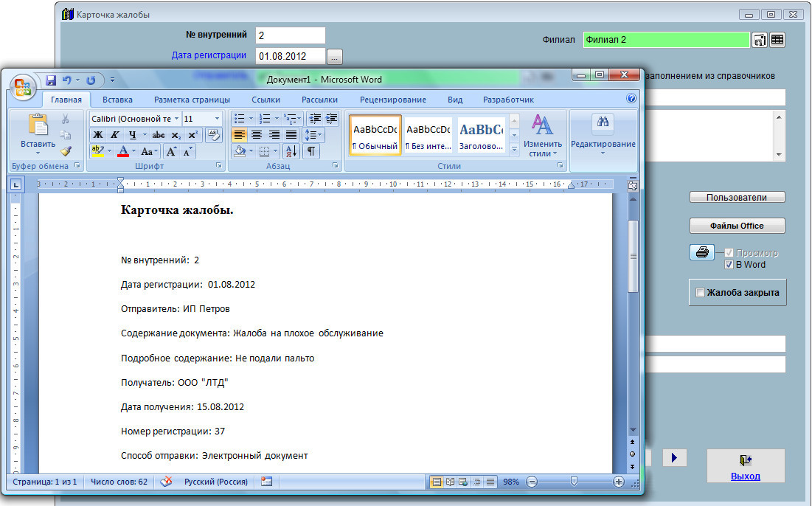Click the Office button in Word

(23, 86)
